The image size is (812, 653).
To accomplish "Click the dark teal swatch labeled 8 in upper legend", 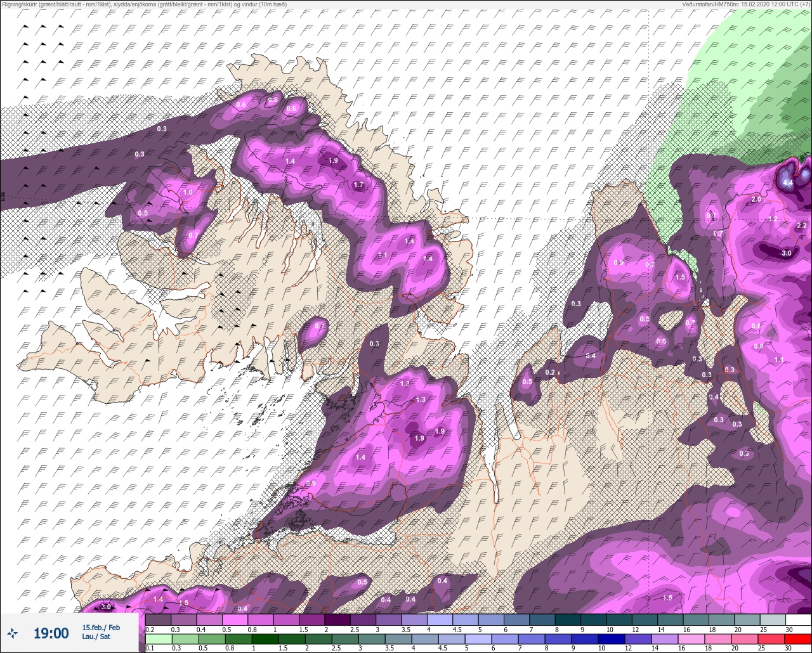I will point(568,619).
